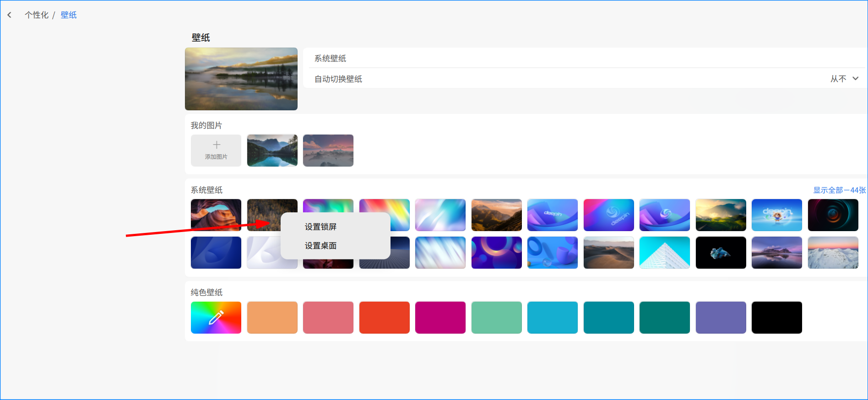Go back with the left arrow icon
This screenshot has width=868, height=400.
(9, 15)
